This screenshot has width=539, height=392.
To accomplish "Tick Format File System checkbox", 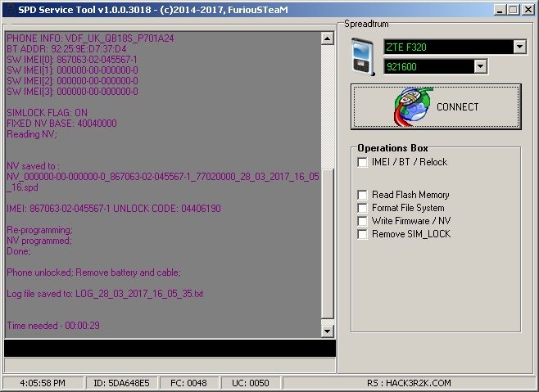I will (363, 208).
